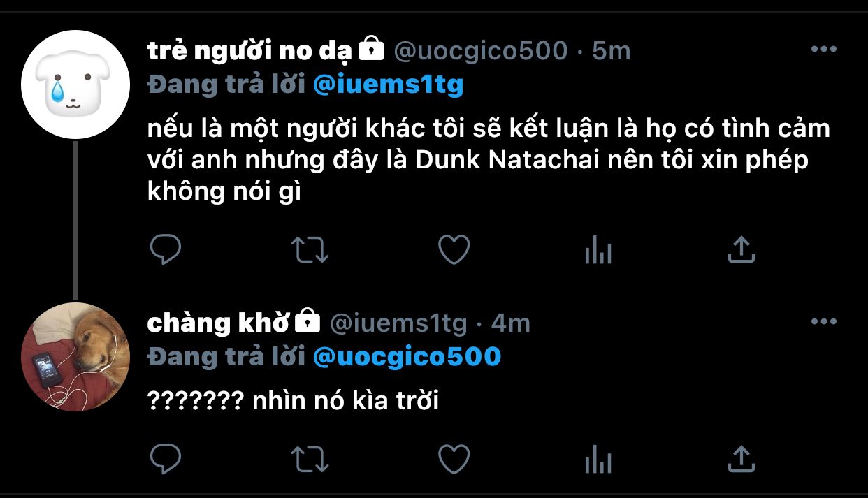The image size is (868, 498).
Task: Open the @uocgico500 mention link
Action: point(407,357)
